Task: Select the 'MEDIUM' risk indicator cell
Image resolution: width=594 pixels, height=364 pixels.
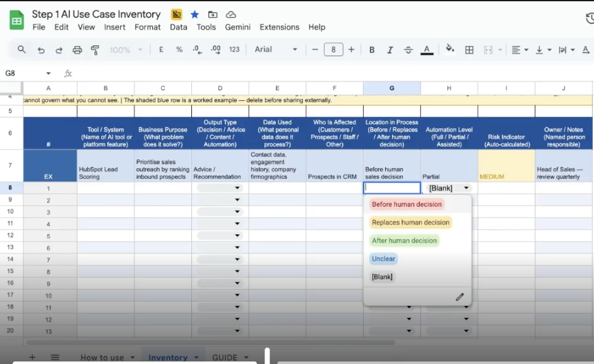Action: 506,165
